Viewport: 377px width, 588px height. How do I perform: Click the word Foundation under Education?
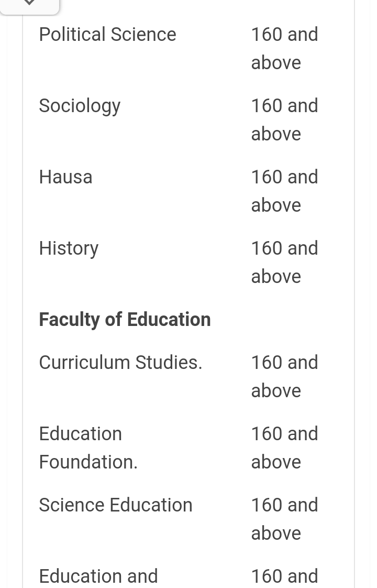click(x=88, y=462)
